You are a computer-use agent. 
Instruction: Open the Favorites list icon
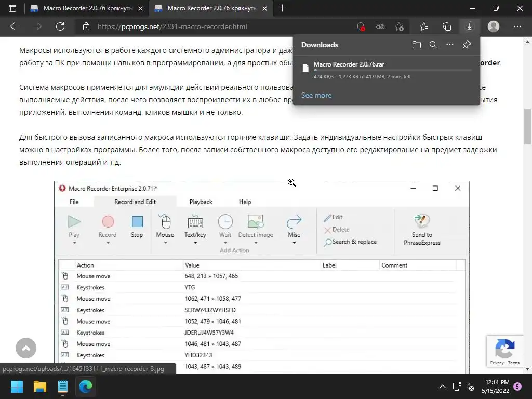[424, 26]
